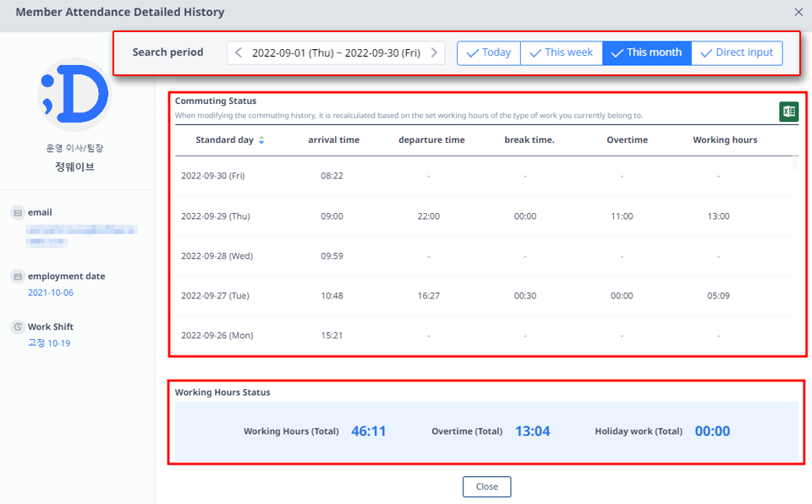Click the employment date calendar icon
This screenshot has width=812, height=504.
coord(18,277)
